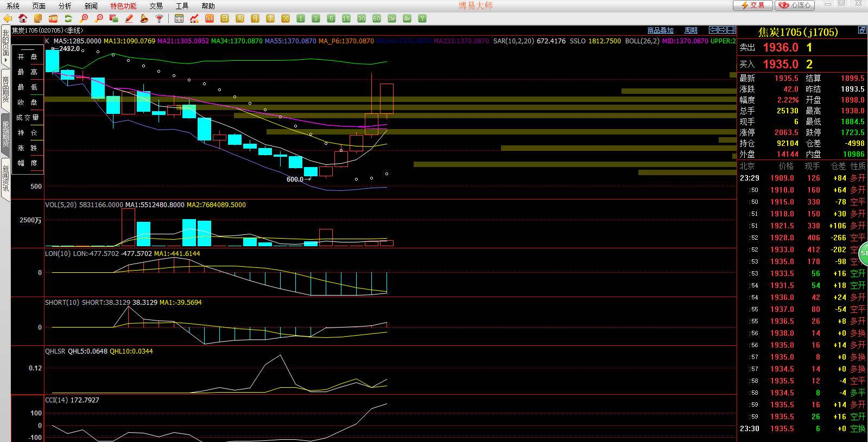Click the SHORT(10) indicator label
868x442 pixels.
point(62,302)
